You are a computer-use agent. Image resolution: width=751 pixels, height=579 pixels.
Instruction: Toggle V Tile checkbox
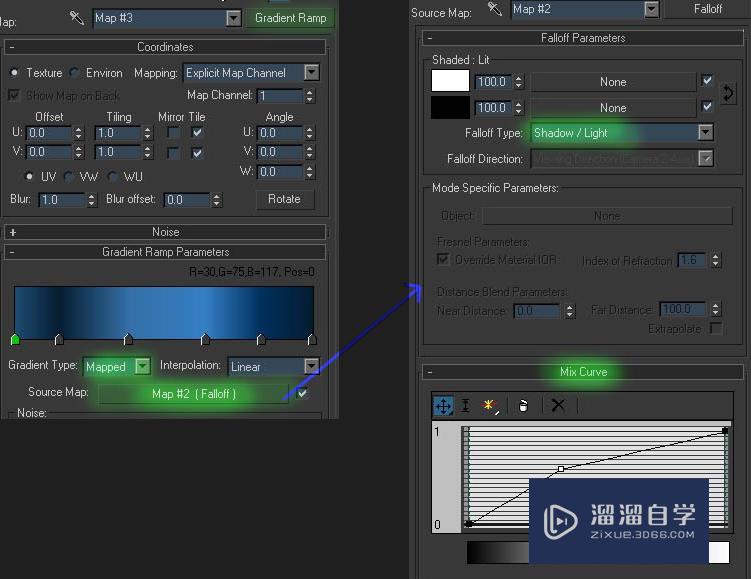point(197,153)
